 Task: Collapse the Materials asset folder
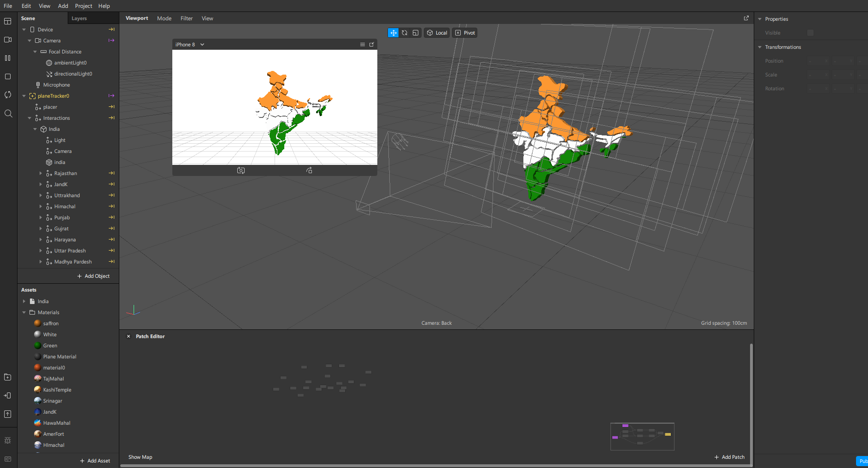[24, 312]
